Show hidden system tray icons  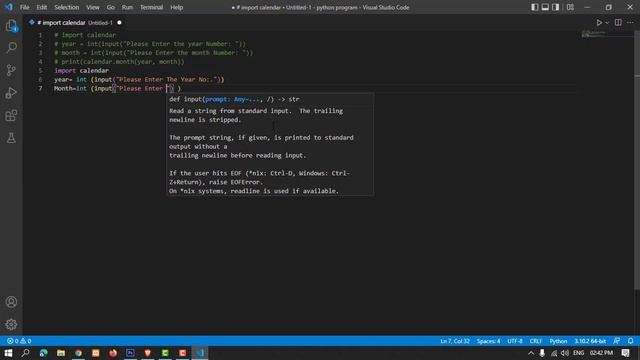click(x=531, y=353)
